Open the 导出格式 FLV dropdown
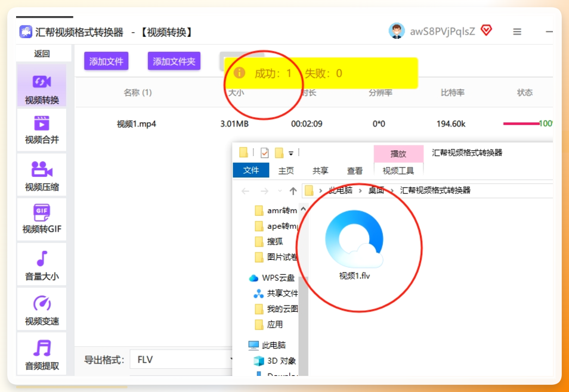This screenshot has height=392, width=569. (x=181, y=360)
